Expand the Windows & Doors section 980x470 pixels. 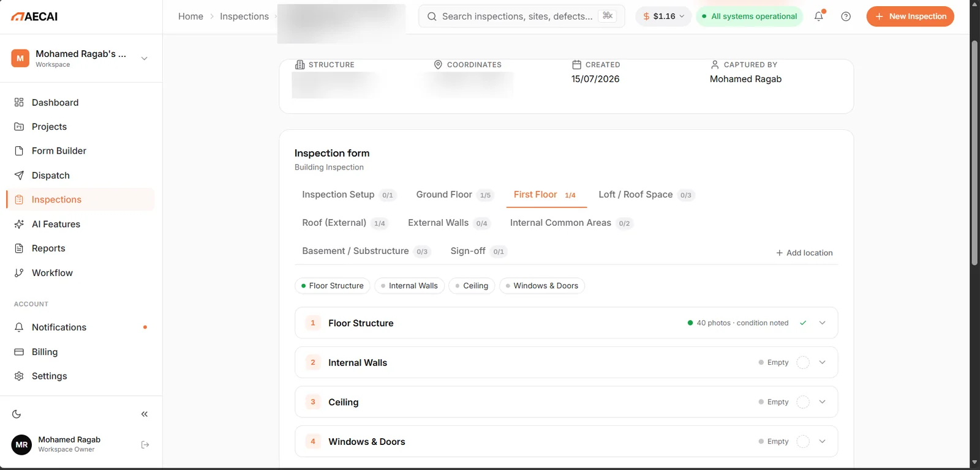(x=823, y=441)
